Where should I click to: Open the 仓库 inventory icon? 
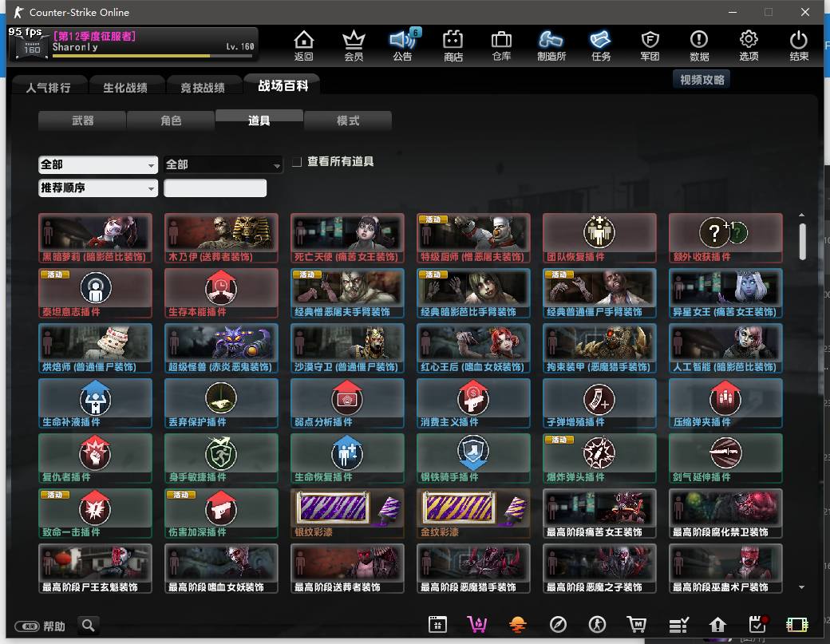pyautogui.click(x=501, y=45)
